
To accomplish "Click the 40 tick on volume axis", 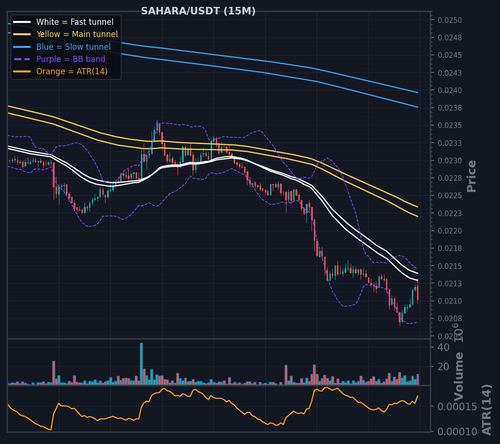I will pyautogui.click(x=443, y=347).
